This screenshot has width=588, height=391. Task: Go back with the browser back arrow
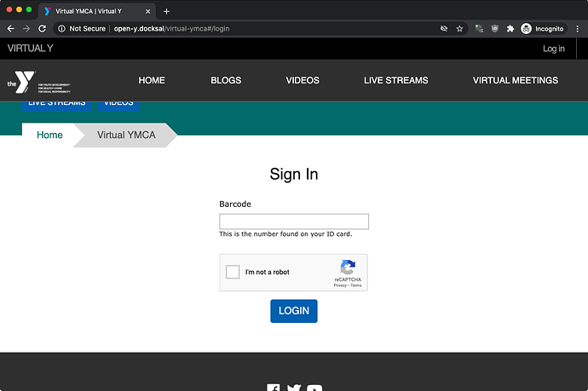point(11,28)
